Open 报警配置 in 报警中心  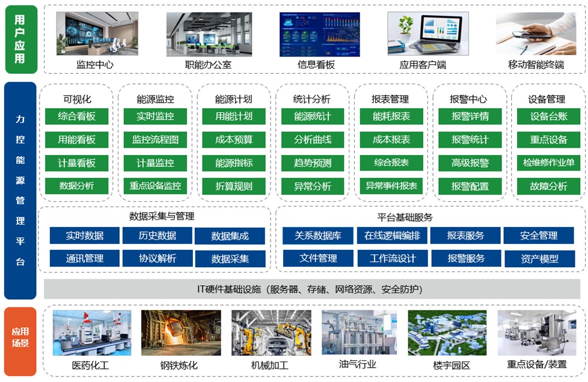[x=470, y=186]
